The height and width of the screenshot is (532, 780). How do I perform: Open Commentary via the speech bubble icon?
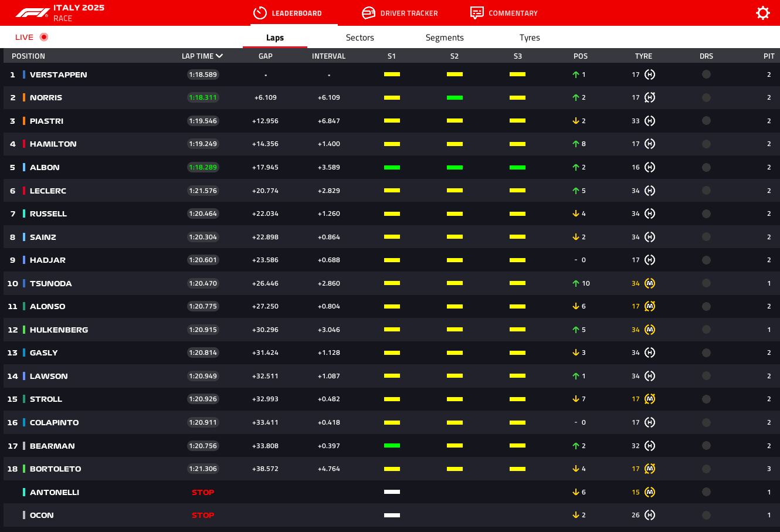[477, 13]
